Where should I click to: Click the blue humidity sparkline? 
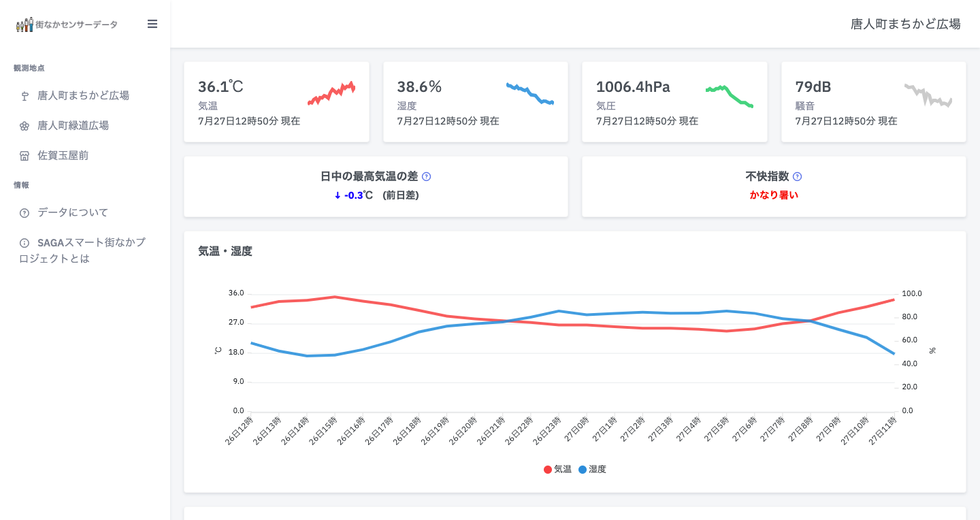pos(530,93)
